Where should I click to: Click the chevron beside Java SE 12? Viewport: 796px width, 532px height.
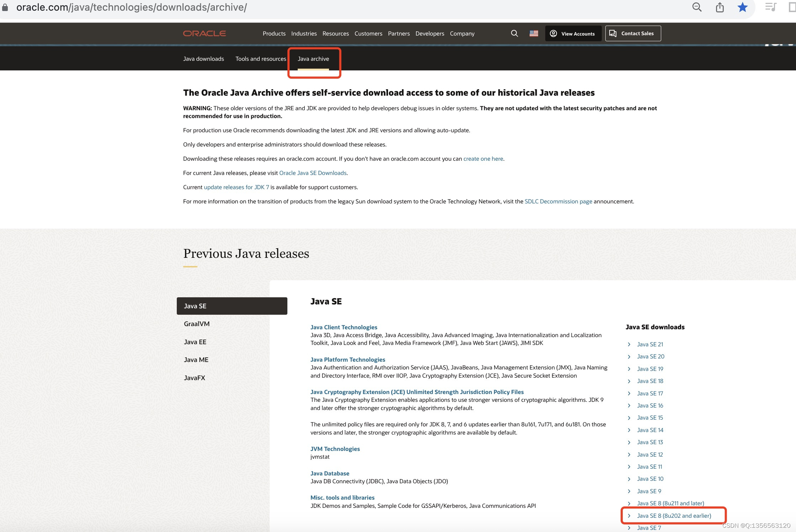629,454
